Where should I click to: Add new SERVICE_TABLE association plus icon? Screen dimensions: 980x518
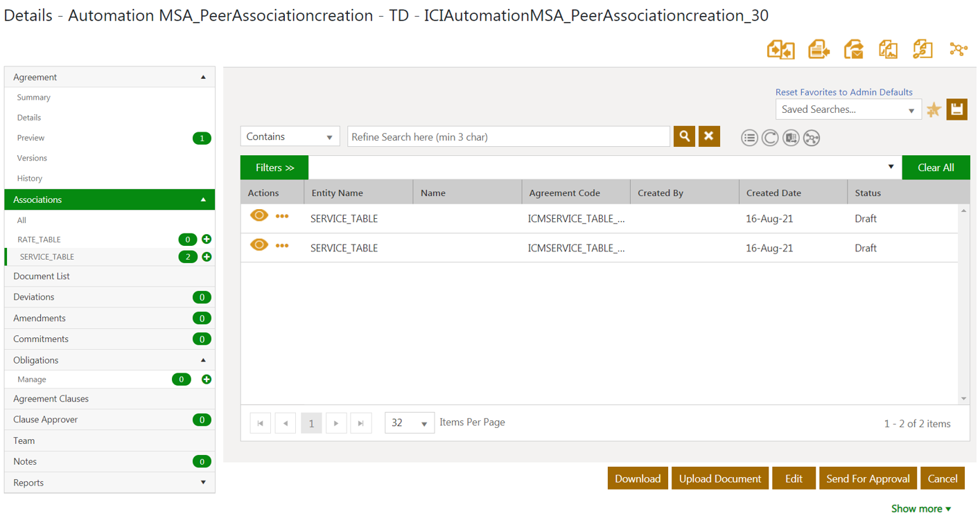[207, 257]
